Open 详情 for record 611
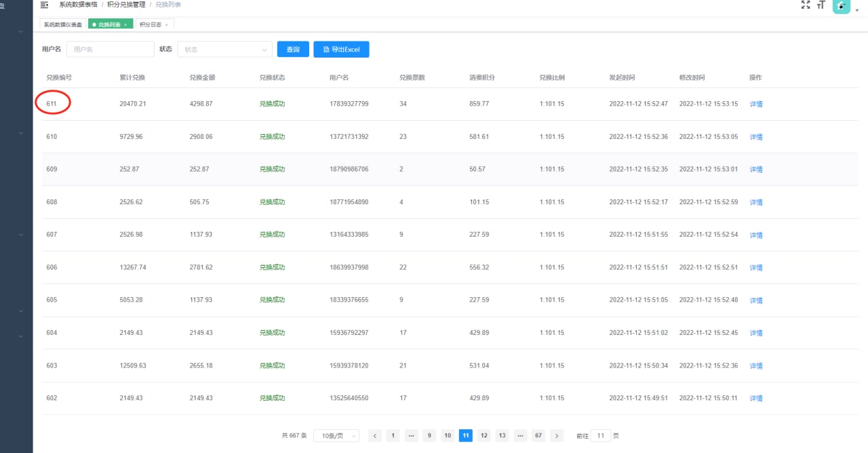Image resolution: width=868 pixels, height=453 pixels. 755,103
